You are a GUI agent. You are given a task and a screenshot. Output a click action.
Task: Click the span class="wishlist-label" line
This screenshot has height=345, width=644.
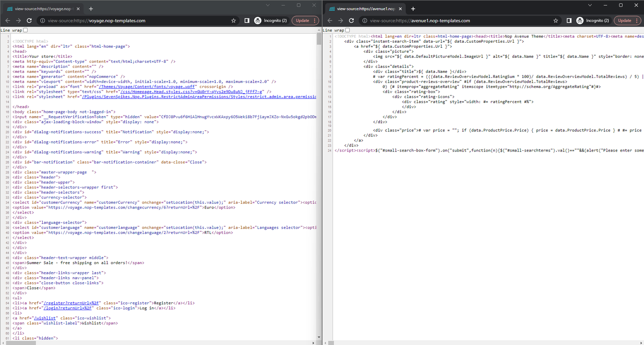[x=65, y=323]
